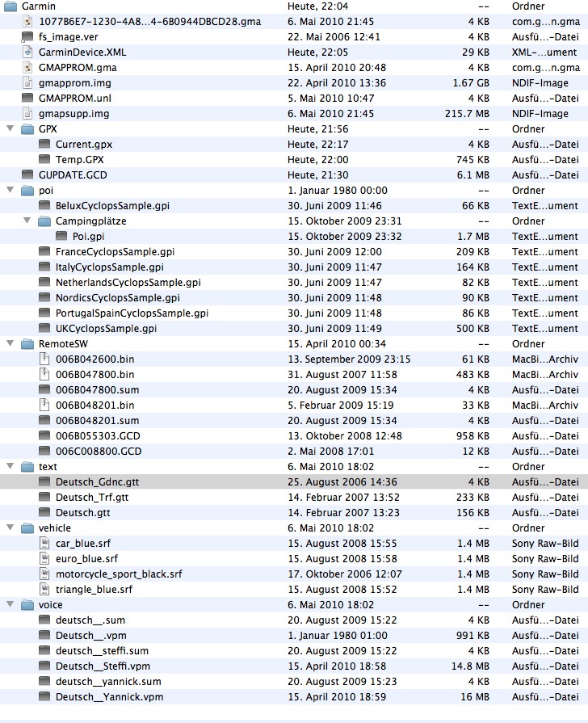The height and width of the screenshot is (723, 588).
Task: Select the UKCyclopsSample.gpi file name
Action: (x=106, y=328)
